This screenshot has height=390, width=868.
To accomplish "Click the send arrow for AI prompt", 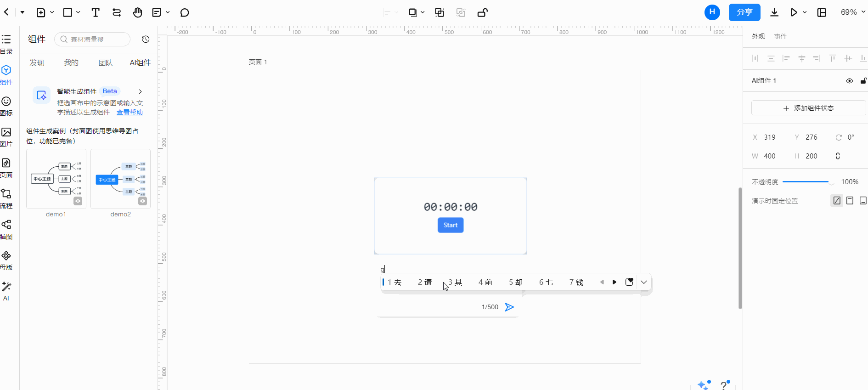I will tap(509, 307).
